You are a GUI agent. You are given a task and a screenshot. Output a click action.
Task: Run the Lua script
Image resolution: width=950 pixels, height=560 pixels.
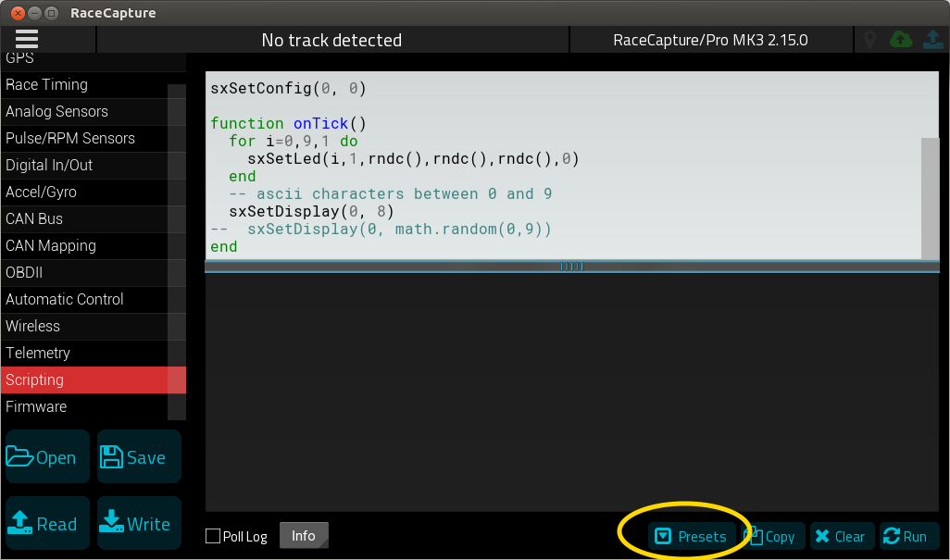click(x=908, y=536)
